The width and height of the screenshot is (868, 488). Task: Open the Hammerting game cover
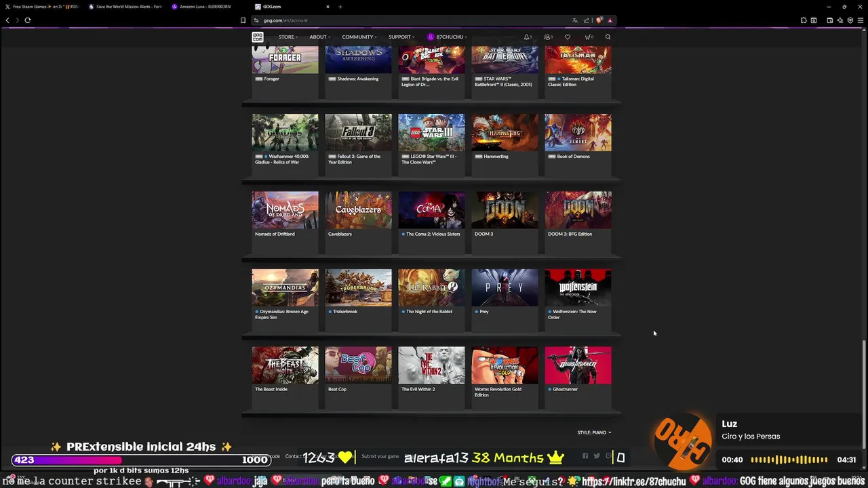coord(505,132)
